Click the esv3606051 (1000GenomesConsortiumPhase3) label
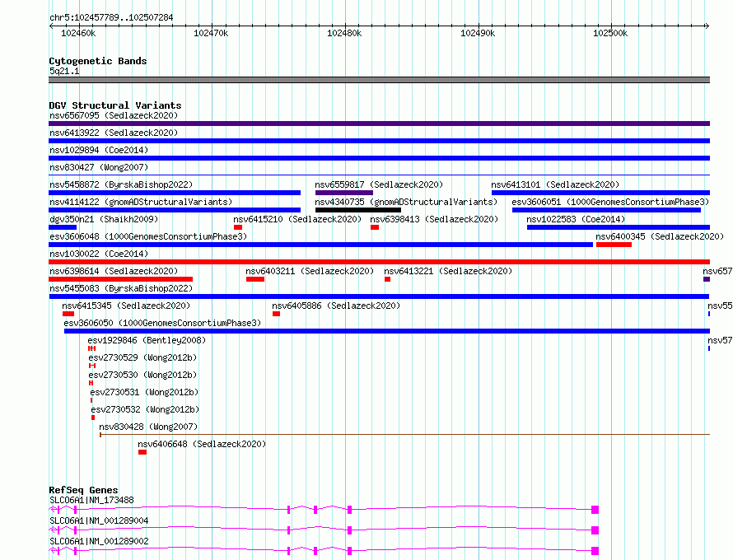Image resolution: width=733 pixels, height=560 pixels. 610,202
